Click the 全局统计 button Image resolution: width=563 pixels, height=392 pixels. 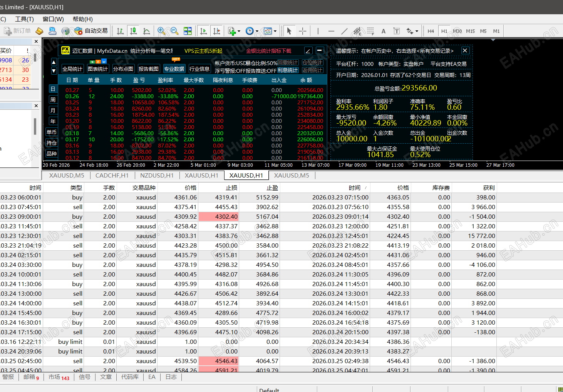72,69
